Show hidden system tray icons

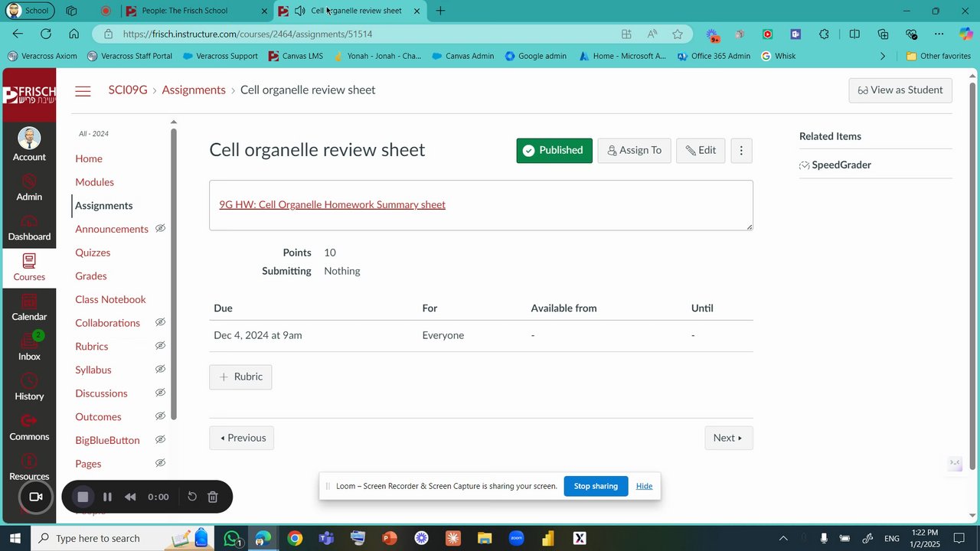coord(783,539)
